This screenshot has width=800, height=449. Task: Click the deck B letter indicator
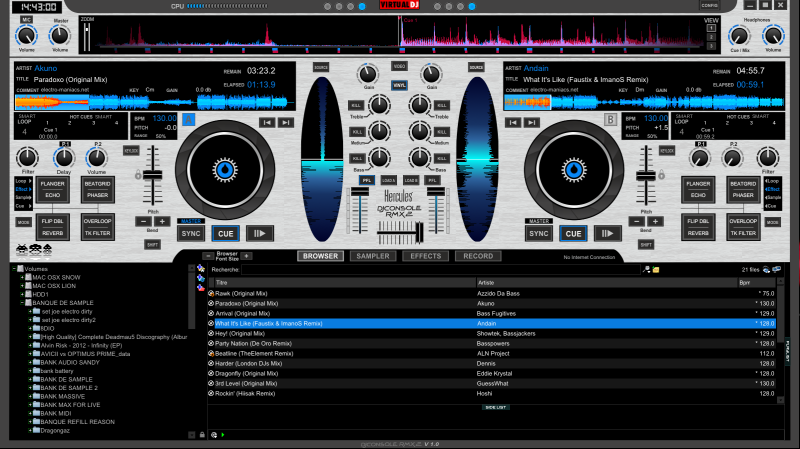point(610,120)
